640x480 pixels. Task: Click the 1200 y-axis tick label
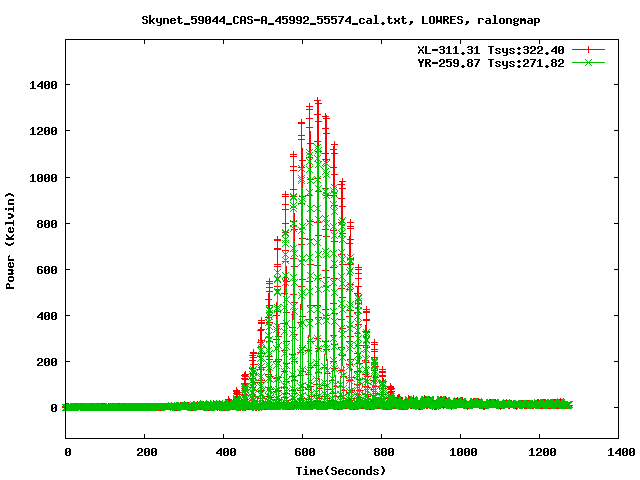(43, 131)
